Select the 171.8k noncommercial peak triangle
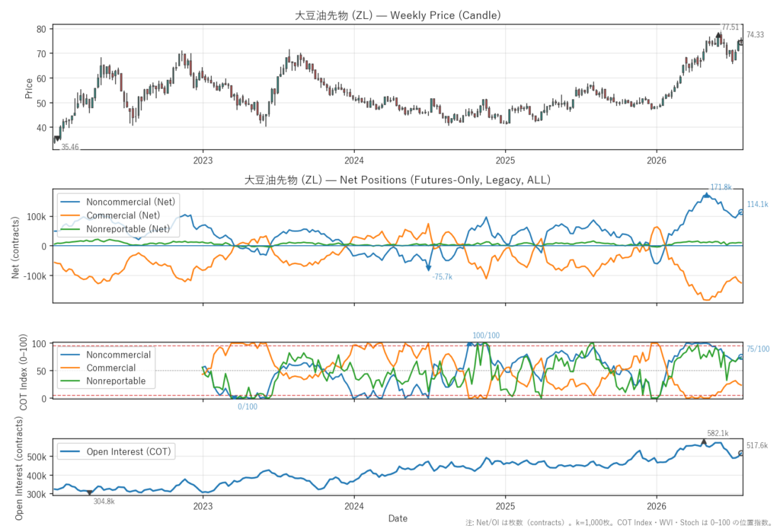Viewport: 780px width, 532px height. (706, 196)
